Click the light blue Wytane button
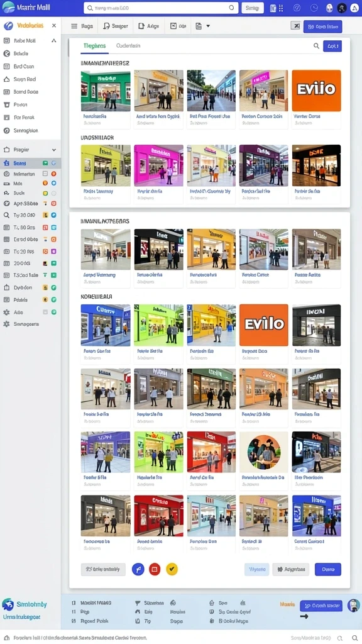This screenshot has height=644, width=362. click(257, 569)
